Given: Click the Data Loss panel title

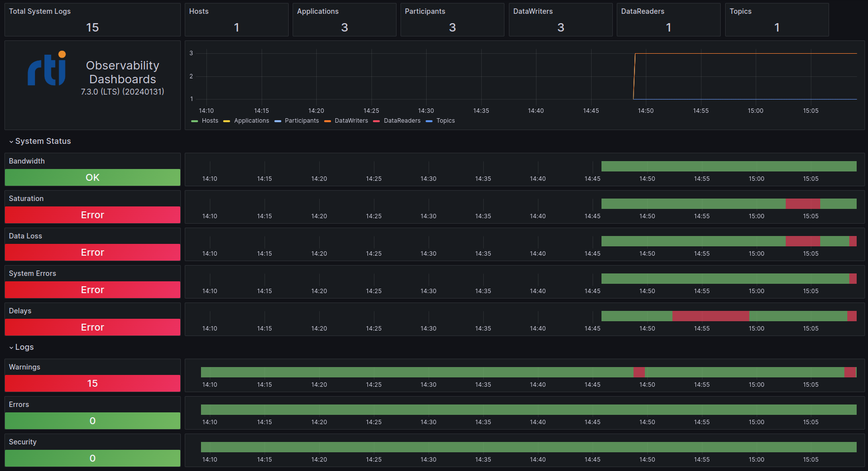Looking at the screenshot, I should pyautogui.click(x=25, y=235).
